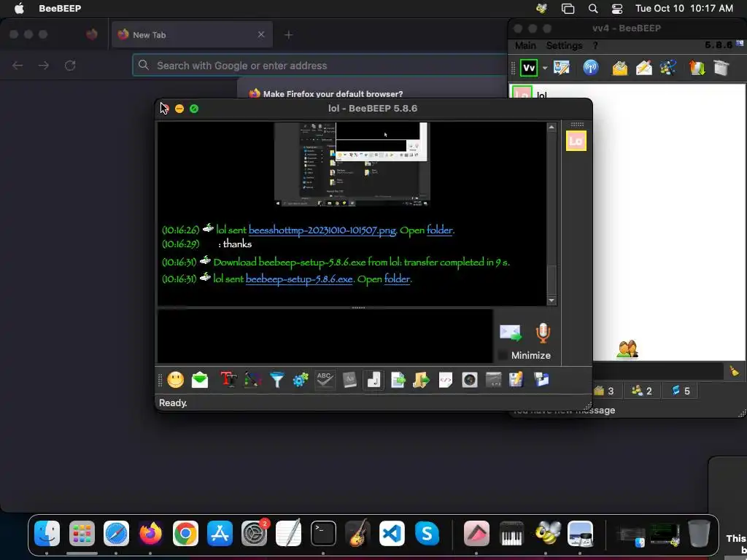This screenshot has width=747, height=560.
Task: Open folder link for the setup exe
Action: coord(397,279)
